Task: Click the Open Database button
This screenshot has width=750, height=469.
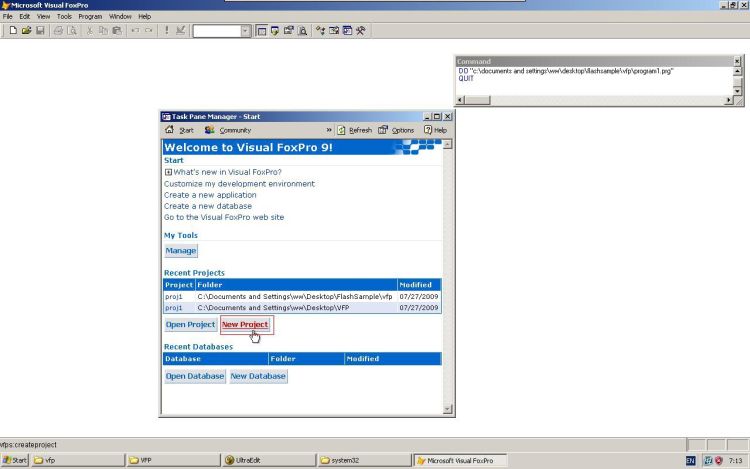Action: (195, 376)
